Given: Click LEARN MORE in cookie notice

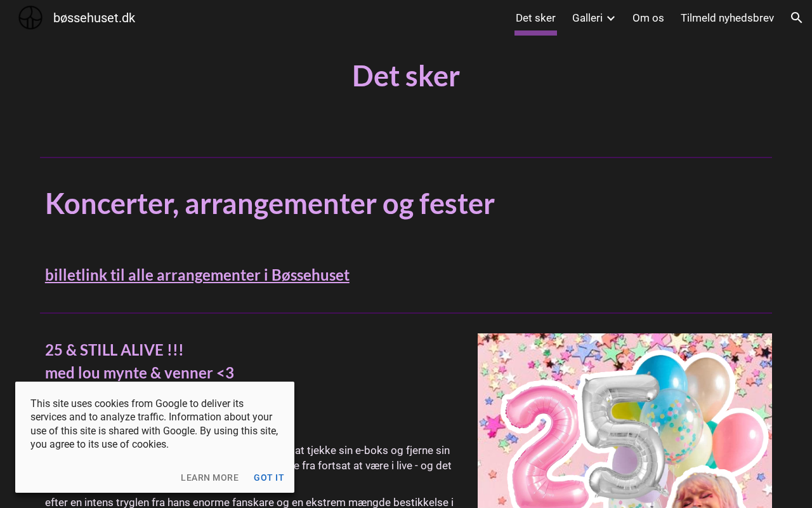Looking at the screenshot, I should [x=210, y=478].
